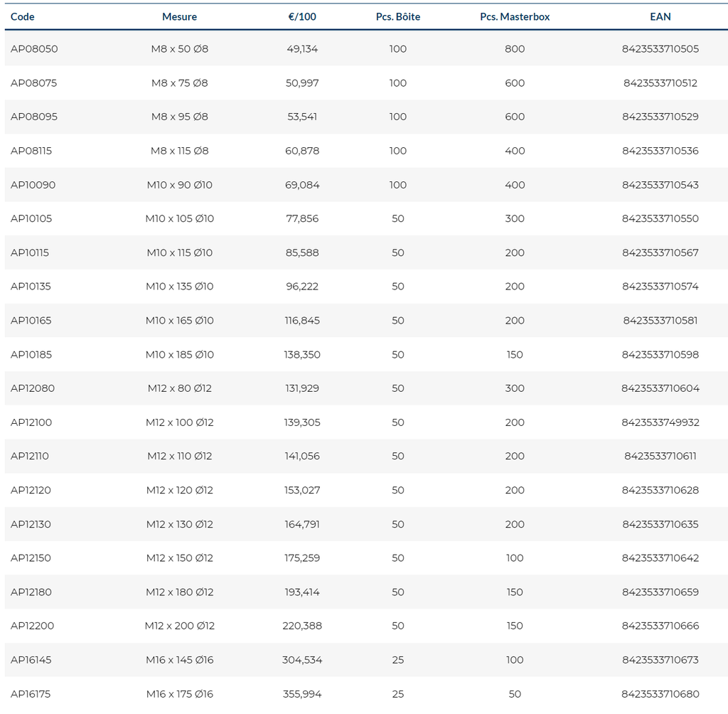Click EAN 8423533749932
The image size is (728, 714).
660,422
